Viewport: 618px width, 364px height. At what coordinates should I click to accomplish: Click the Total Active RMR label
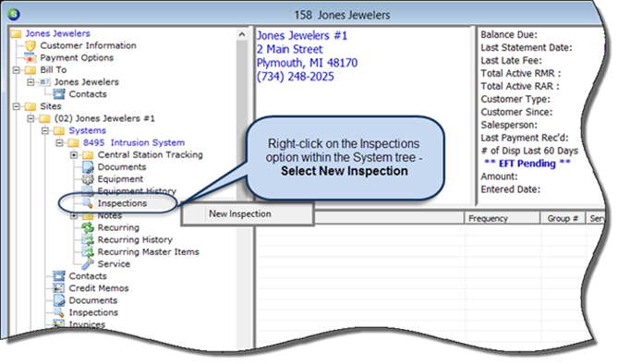(521, 73)
